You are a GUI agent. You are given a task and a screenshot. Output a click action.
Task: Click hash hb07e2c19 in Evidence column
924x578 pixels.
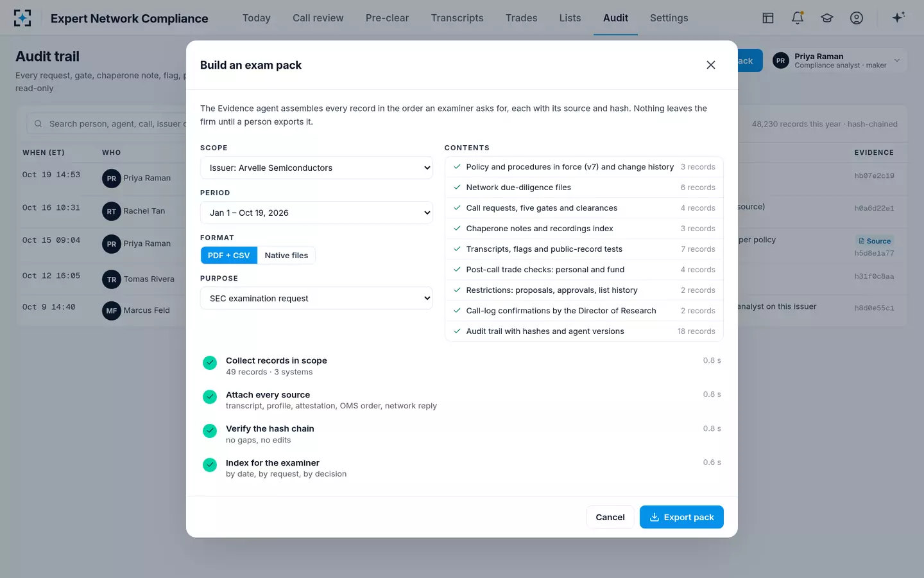point(874,176)
